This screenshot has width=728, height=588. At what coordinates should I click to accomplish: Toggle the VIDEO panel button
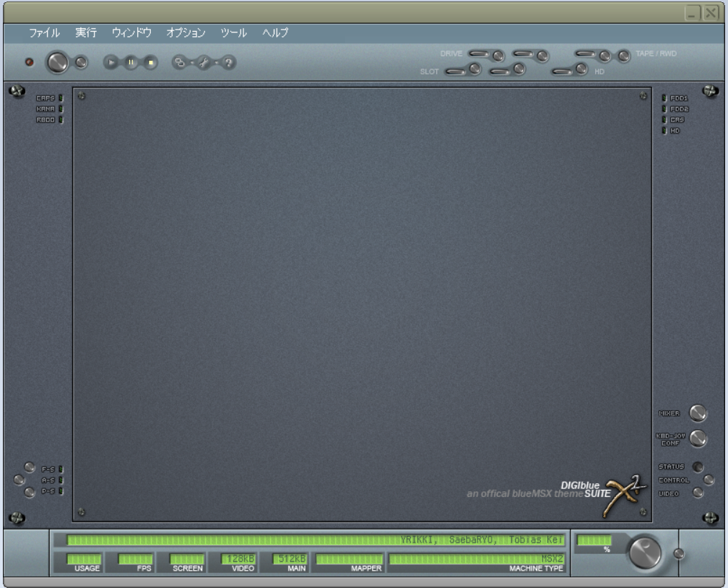698,493
